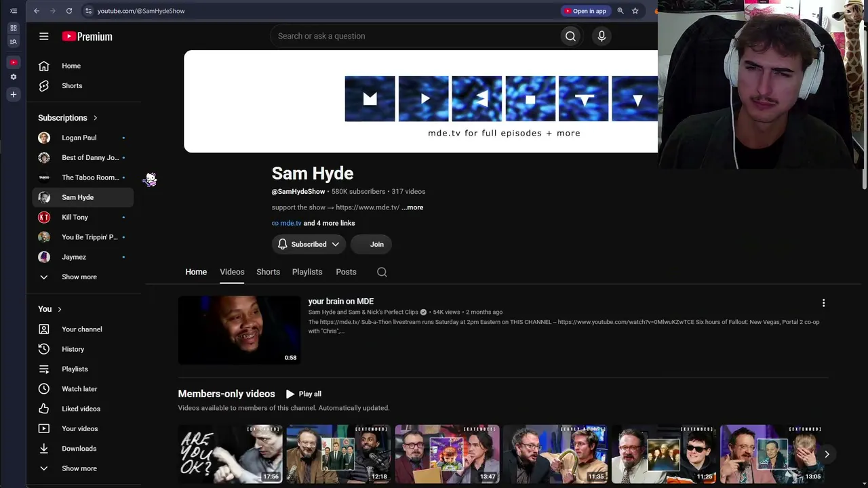This screenshot has height=488, width=868.
Task: Switch to the channel Home tab
Action: coord(196,272)
